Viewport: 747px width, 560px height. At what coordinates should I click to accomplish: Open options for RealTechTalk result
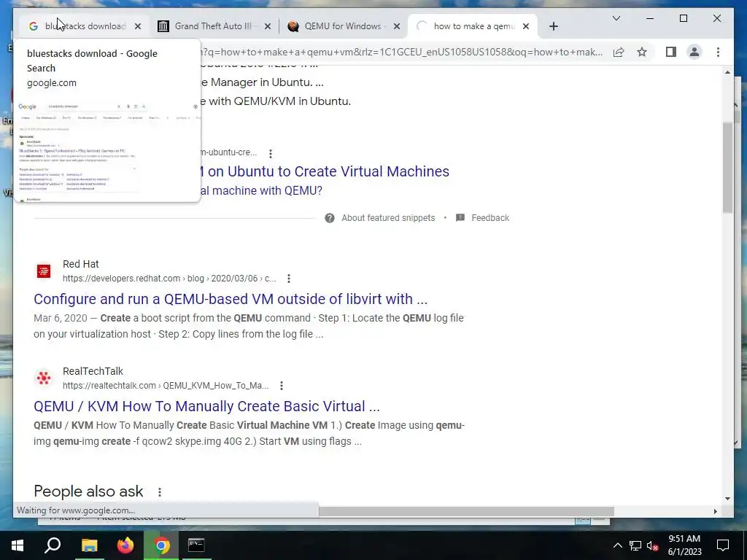click(x=282, y=386)
